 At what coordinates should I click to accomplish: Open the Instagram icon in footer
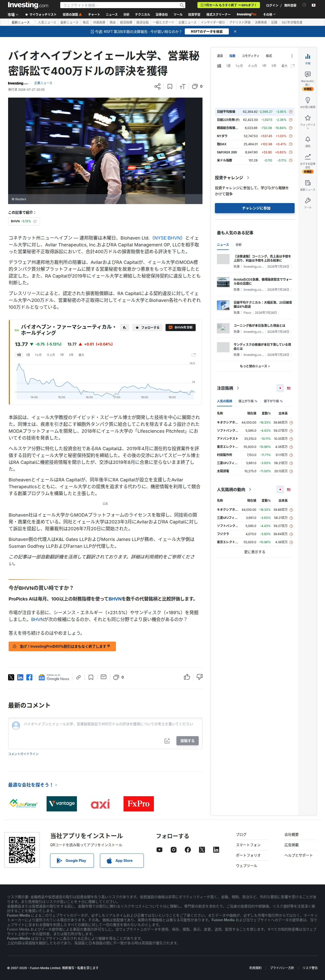click(x=174, y=849)
